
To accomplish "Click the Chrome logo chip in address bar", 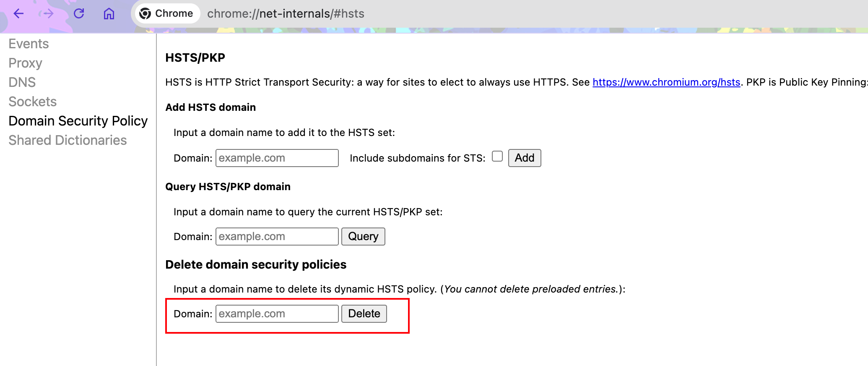I will click(x=166, y=13).
